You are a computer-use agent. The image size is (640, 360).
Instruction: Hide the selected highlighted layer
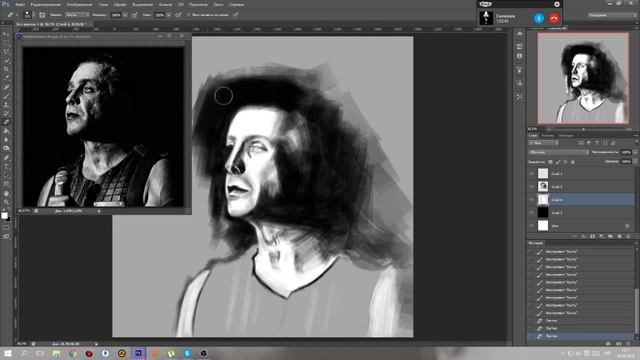(531, 200)
